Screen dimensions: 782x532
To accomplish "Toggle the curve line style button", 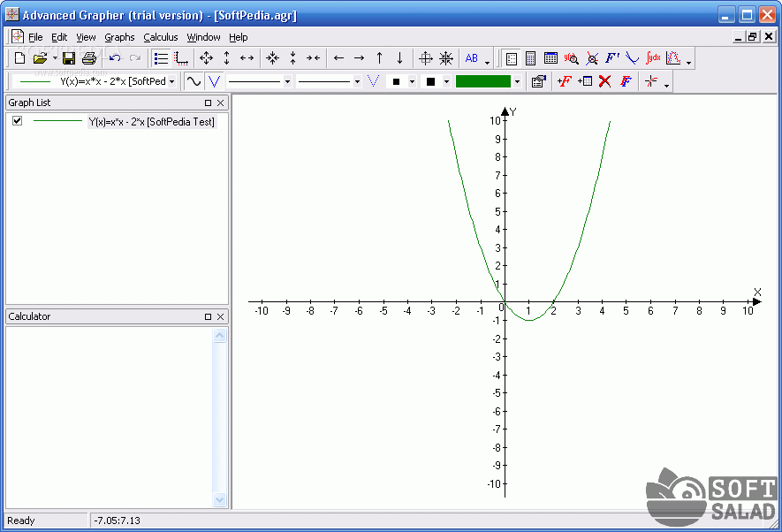I will [x=193, y=81].
